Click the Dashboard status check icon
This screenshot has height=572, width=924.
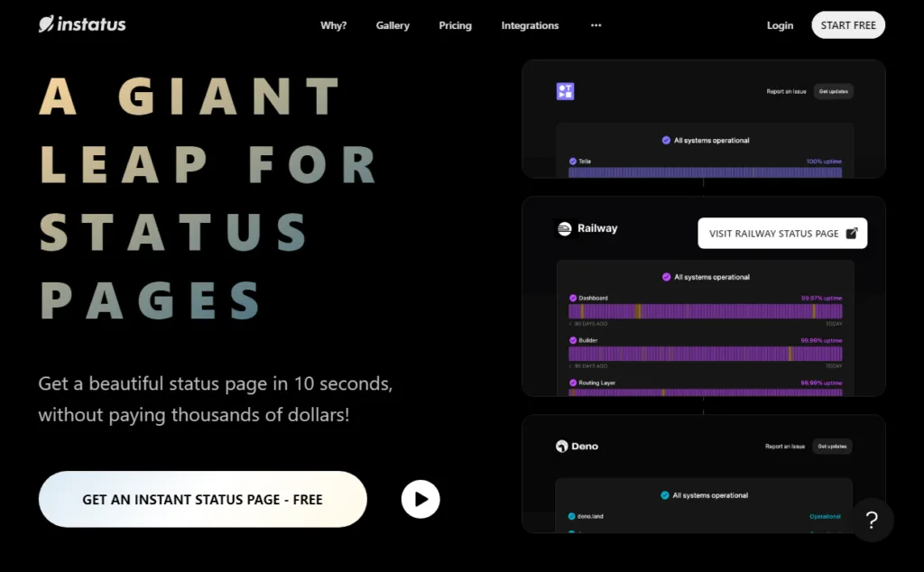573,298
